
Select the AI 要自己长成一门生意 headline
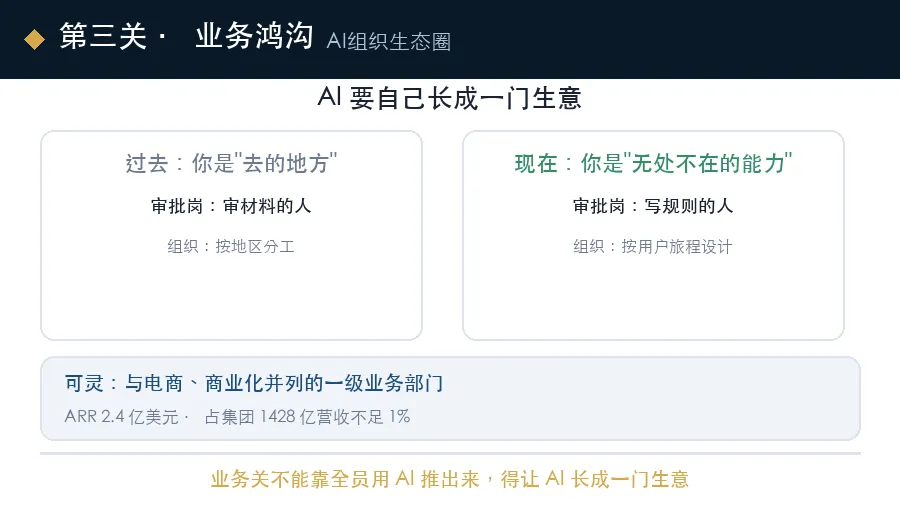tap(449, 98)
